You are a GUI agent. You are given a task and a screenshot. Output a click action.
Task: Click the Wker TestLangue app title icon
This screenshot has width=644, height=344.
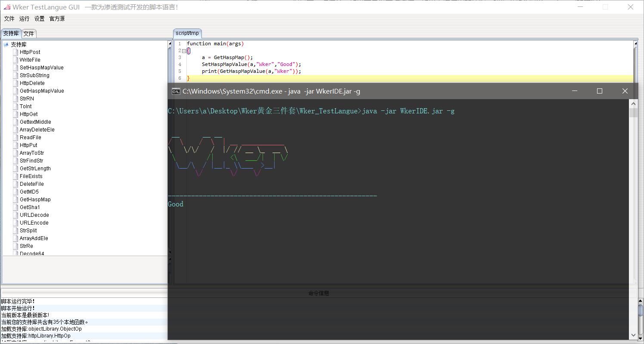[x=7, y=7]
